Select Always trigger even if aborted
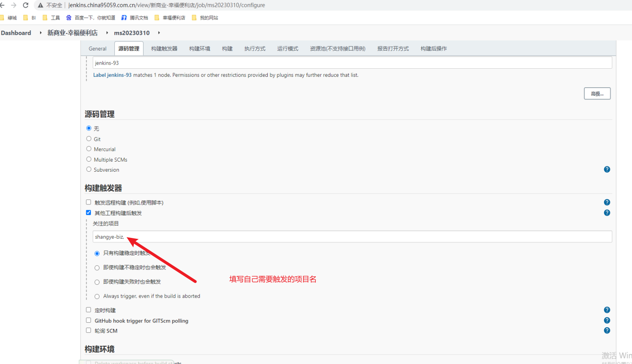This screenshot has height=364, width=632. point(97,297)
